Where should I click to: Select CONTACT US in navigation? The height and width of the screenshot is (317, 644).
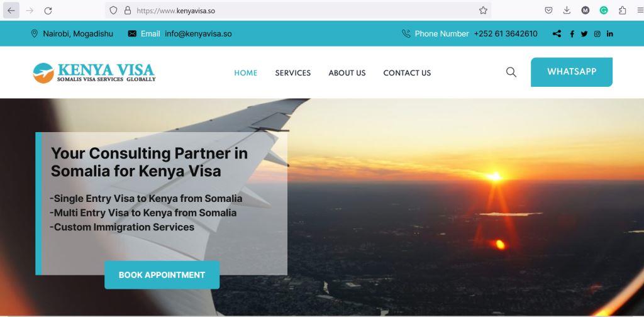pyautogui.click(x=407, y=73)
